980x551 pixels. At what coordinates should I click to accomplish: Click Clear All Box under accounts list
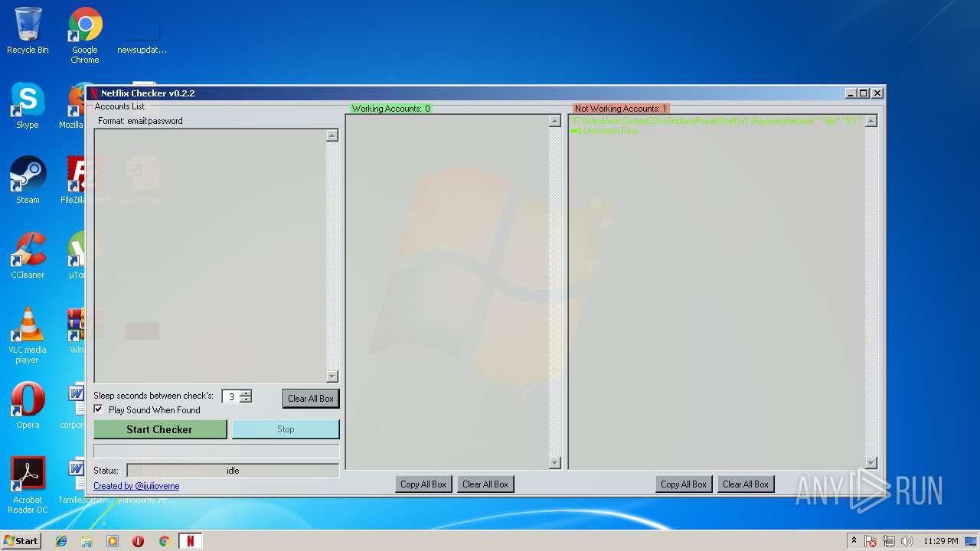pos(311,399)
